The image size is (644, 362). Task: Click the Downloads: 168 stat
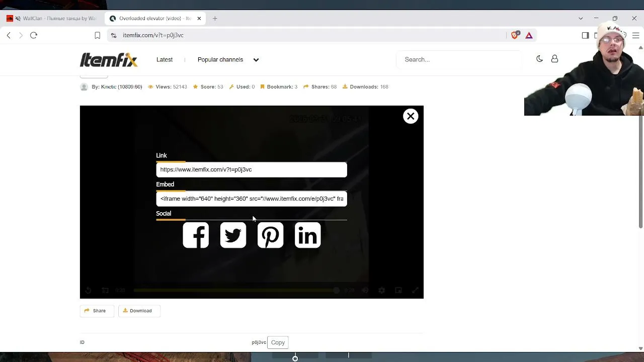pyautogui.click(x=365, y=86)
